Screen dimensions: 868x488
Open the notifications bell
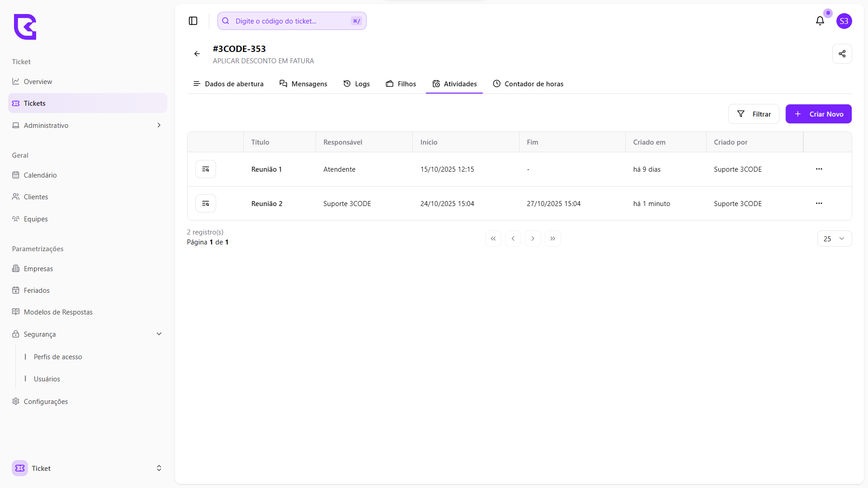point(820,21)
